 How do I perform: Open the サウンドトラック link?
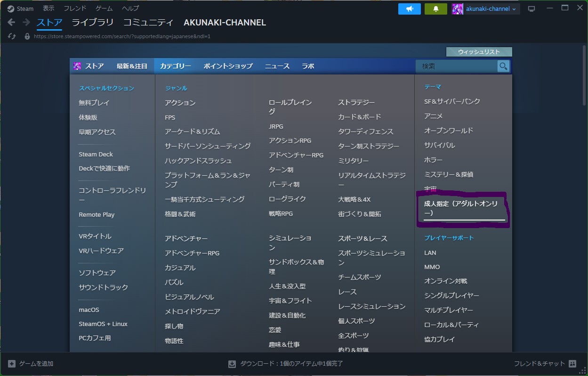coord(103,287)
